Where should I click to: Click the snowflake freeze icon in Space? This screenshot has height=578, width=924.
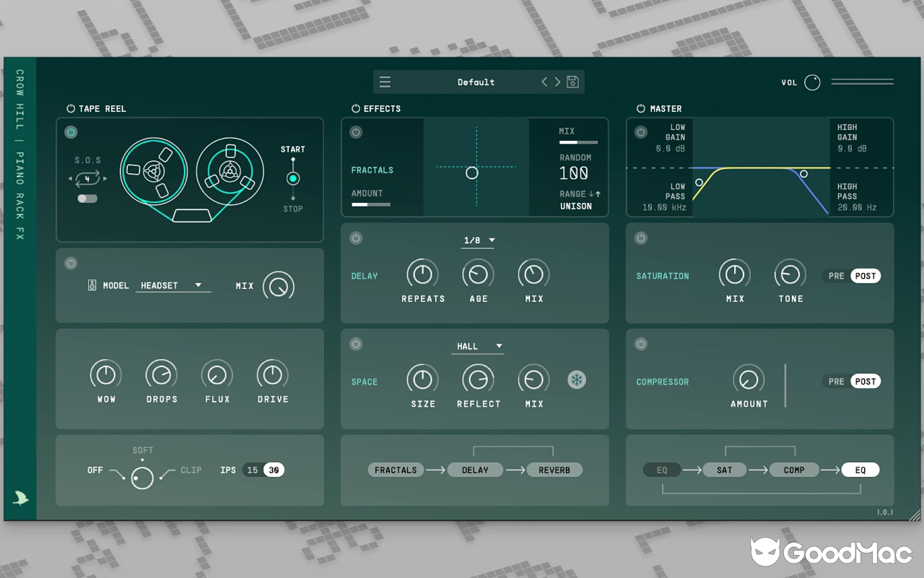pos(576,380)
